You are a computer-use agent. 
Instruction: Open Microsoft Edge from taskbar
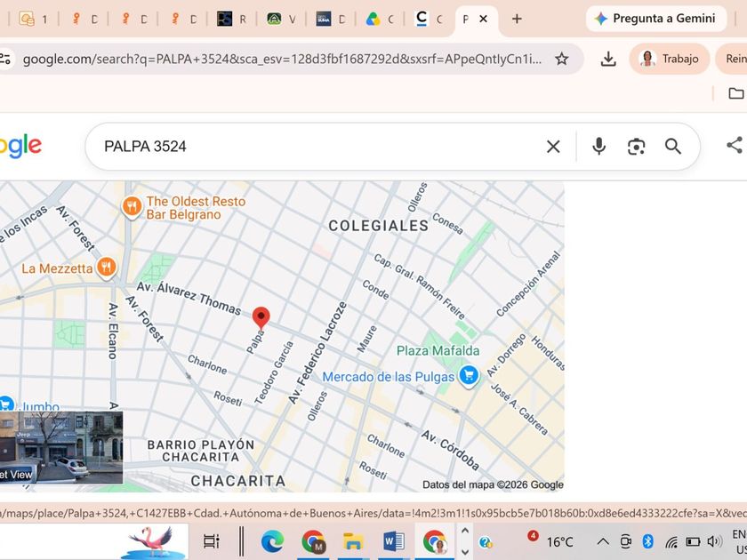pos(272,541)
